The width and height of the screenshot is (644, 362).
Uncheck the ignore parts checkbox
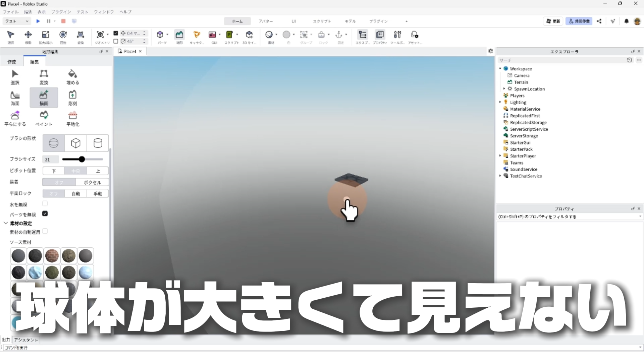pyautogui.click(x=45, y=214)
